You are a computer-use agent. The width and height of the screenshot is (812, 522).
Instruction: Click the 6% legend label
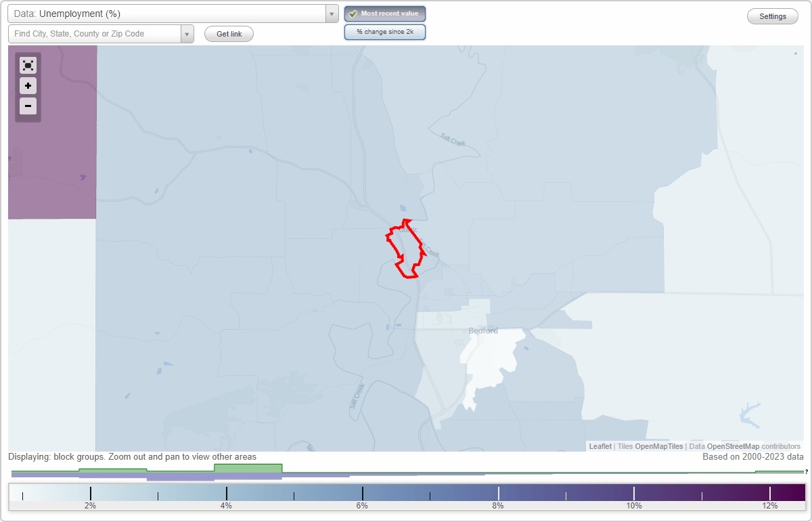(x=362, y=506)
